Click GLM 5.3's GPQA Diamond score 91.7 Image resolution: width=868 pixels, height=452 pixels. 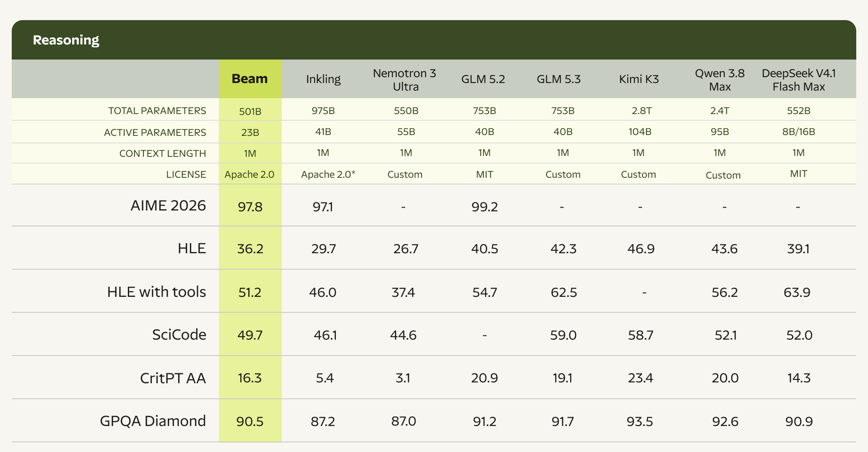(562, 421)
